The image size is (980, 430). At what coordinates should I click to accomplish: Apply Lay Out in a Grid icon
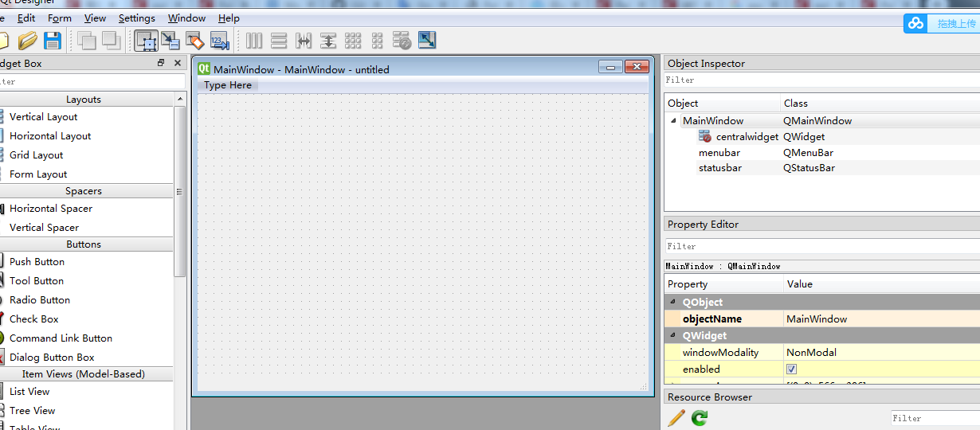[353, 41]
